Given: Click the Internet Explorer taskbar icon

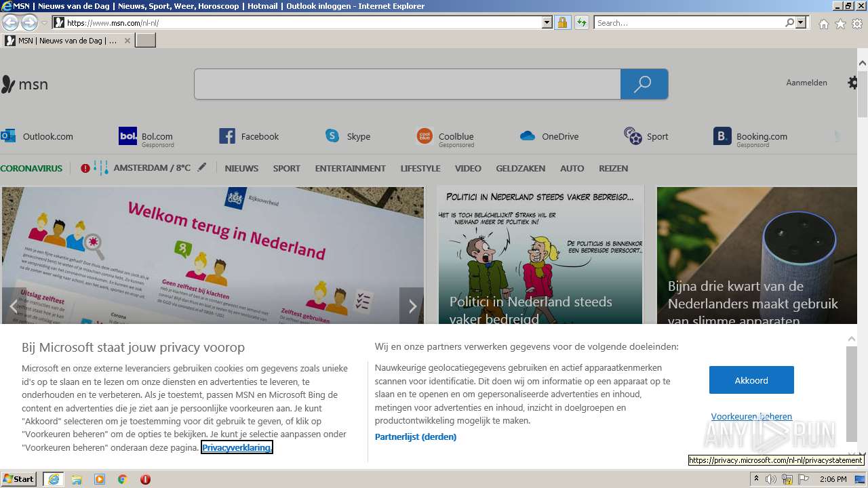Looking at the screenshot, I should click(x=54, y=479).
